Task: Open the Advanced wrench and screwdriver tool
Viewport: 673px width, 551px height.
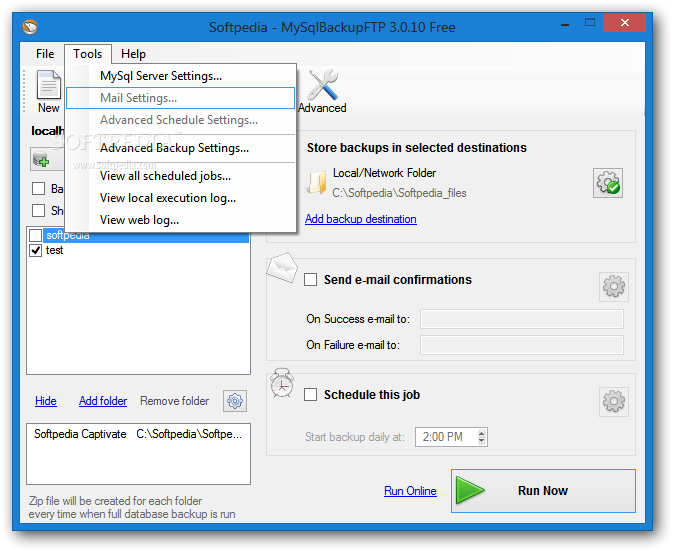Action: point(322,91)
